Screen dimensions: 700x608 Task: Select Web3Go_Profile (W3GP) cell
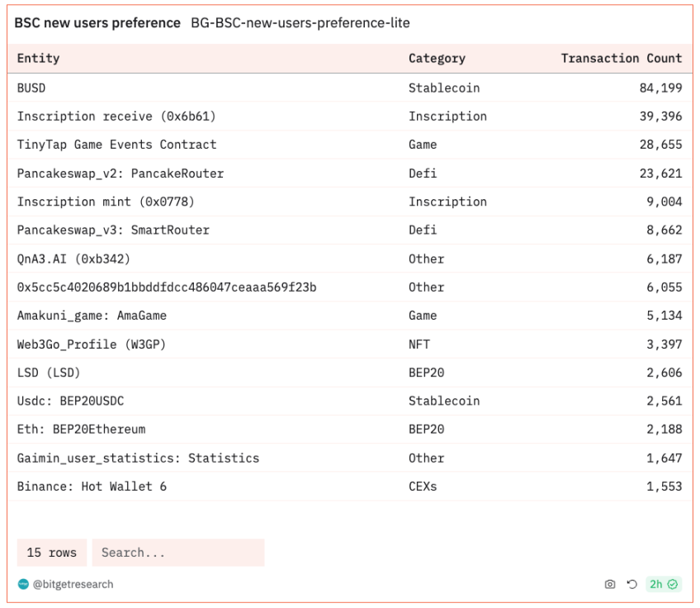point(92,344)
